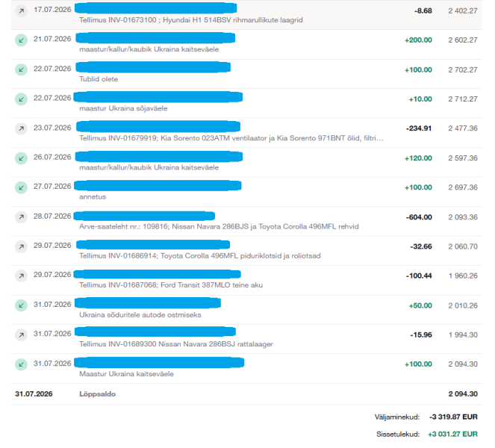Click incoming icon for annetus transaction
Viewport: 495px width, 448px height.
(x=21, y=187)
